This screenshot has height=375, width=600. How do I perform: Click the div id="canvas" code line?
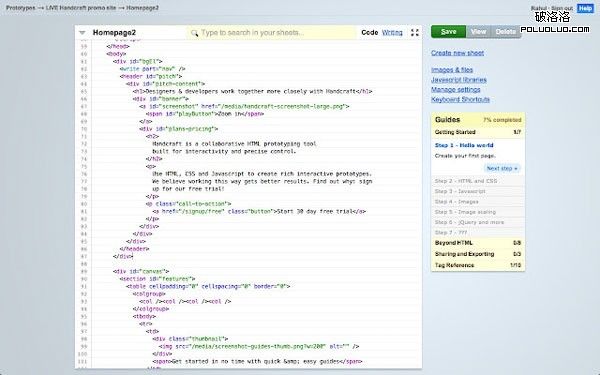click(141, 271)
